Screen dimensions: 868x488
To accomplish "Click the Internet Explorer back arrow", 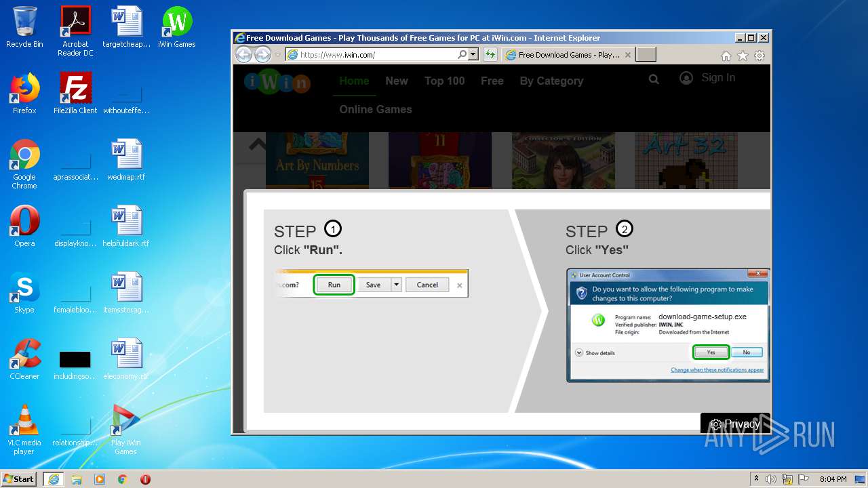I will (243, 55).
